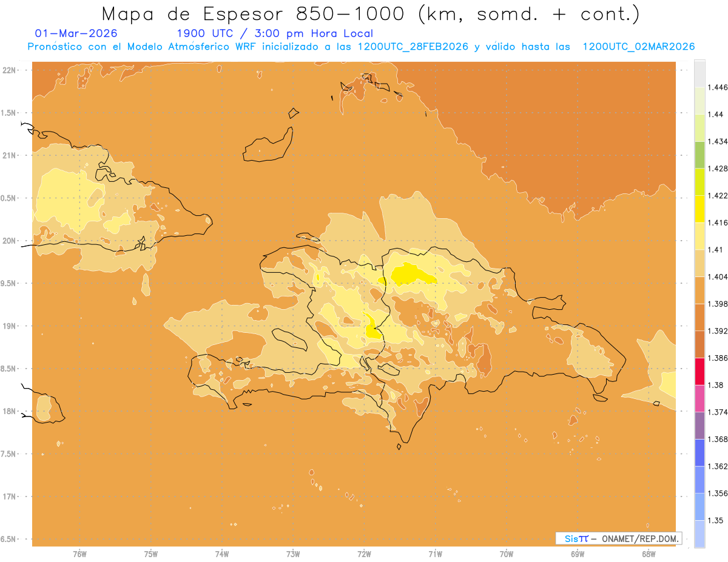728x562 pixels.
Task: Click the longitude label "69W"
Action: click(x=578, y=554)
